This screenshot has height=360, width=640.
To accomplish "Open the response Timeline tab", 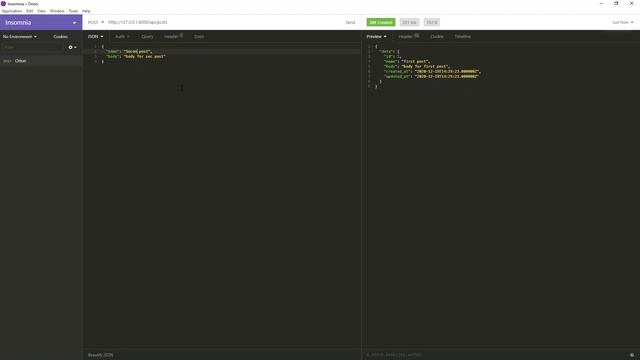I will pos(463,37).
